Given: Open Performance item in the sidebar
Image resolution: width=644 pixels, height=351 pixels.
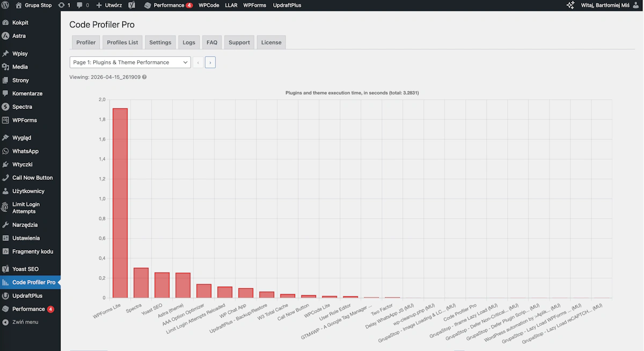Looking at the screenshot, I should [30, 309].
